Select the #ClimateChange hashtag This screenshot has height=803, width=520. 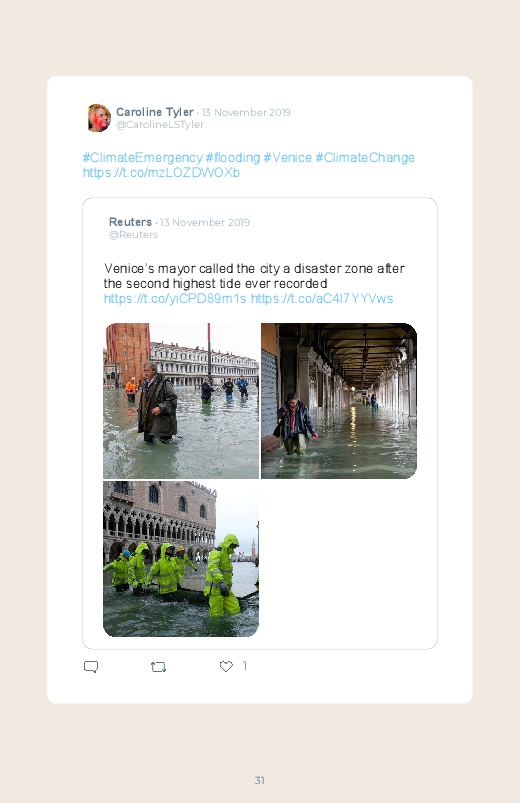[x=365, y=157]
